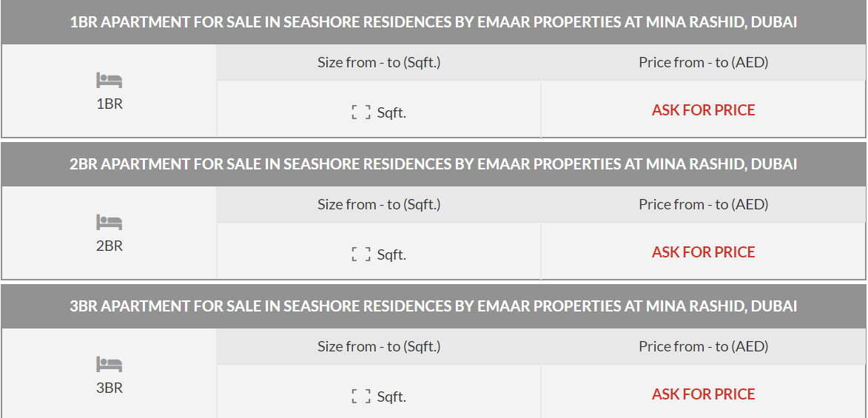
Task: Click ASK FOR PRICE for the 1BR apartment
Action: point(703,110)
